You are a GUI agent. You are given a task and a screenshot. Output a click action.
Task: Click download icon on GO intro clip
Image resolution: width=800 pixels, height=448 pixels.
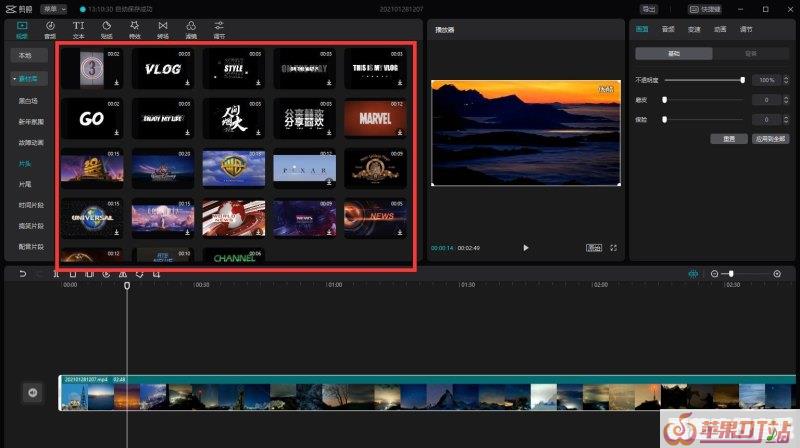(116, 133)
